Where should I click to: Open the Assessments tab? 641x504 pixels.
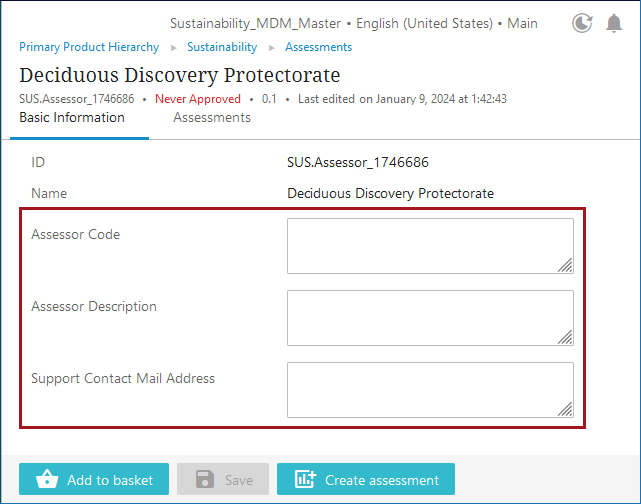212,118
